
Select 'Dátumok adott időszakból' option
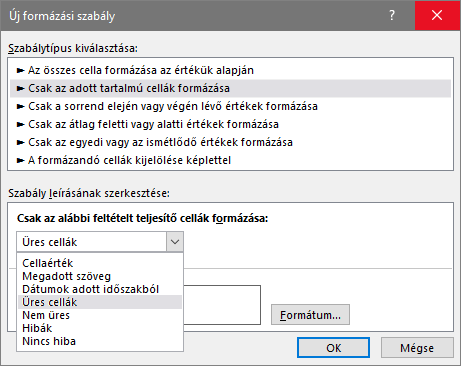(x=100, y=289)
